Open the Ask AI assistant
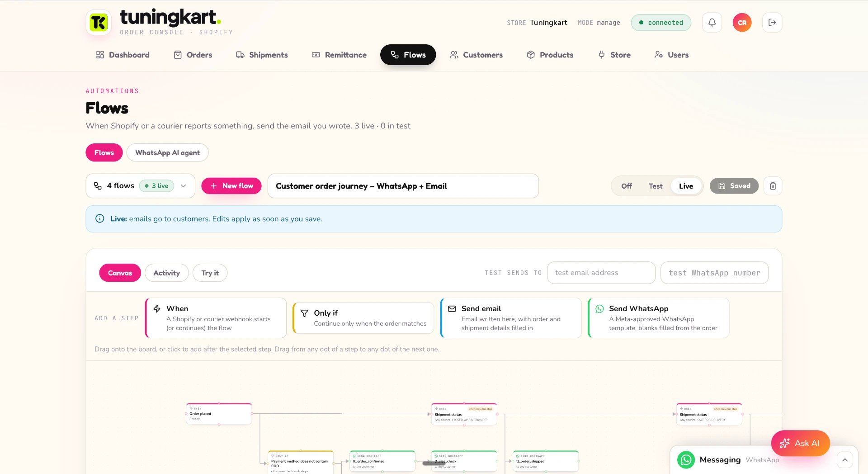This screenshot has width=868, height=474. point(800,443)
